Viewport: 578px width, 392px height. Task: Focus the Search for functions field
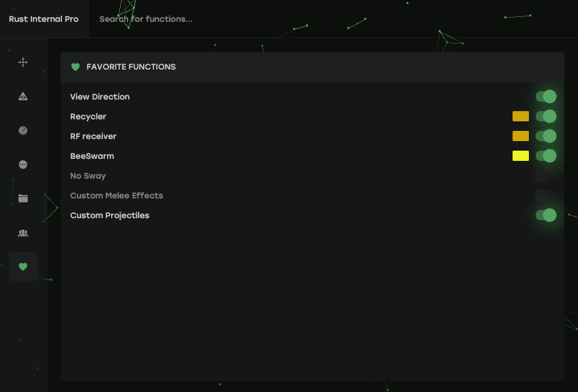[x=146, y=19]
